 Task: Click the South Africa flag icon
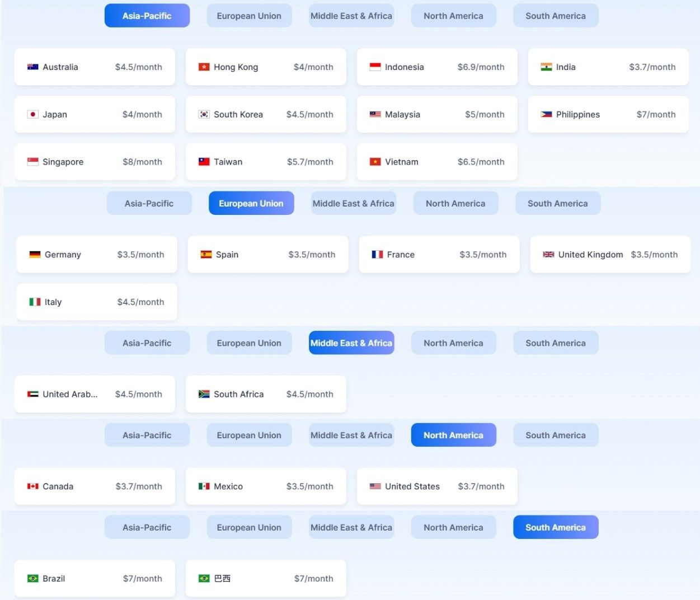point(204,395)
